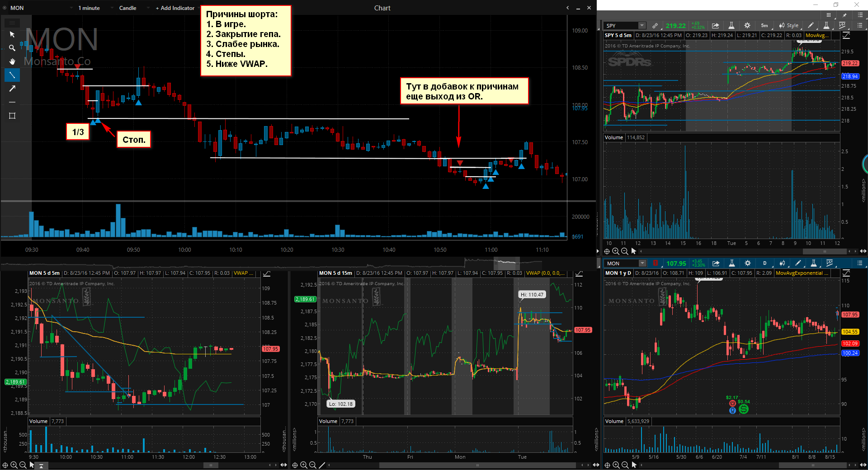The width and height of the screenshot is (868, 470).
Task: Select the pointer arrow tool in Chart window
Action: pyautogui.click(x=12, y=34)
